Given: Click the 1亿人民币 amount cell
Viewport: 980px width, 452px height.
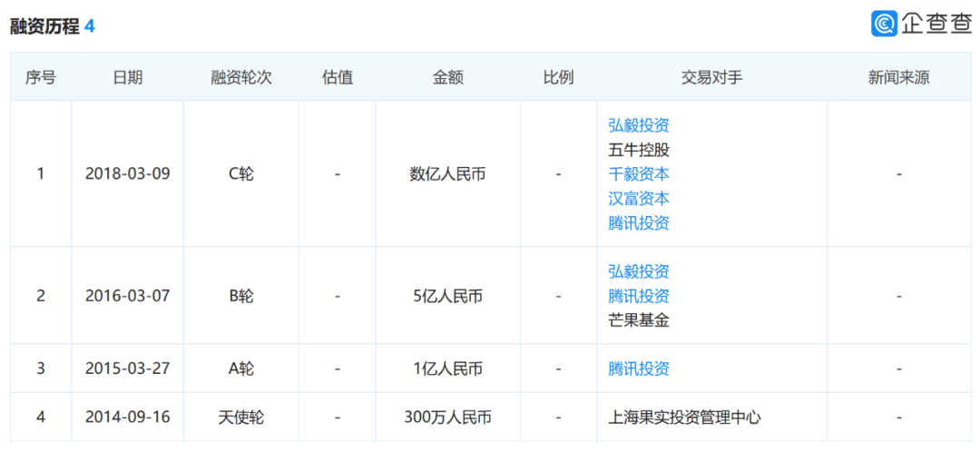Looking at the screenshot, I should coord(447,368).
